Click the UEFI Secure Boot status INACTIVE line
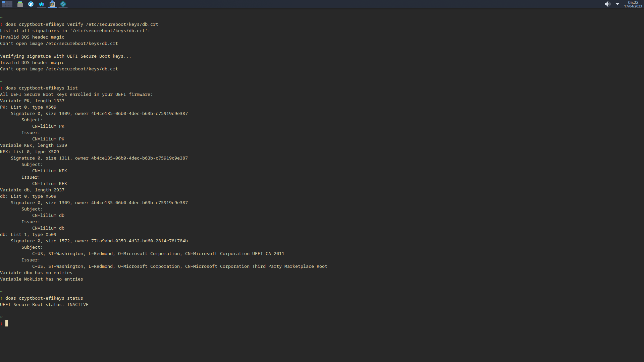The image size is (644, 362). tap(44, 304)
